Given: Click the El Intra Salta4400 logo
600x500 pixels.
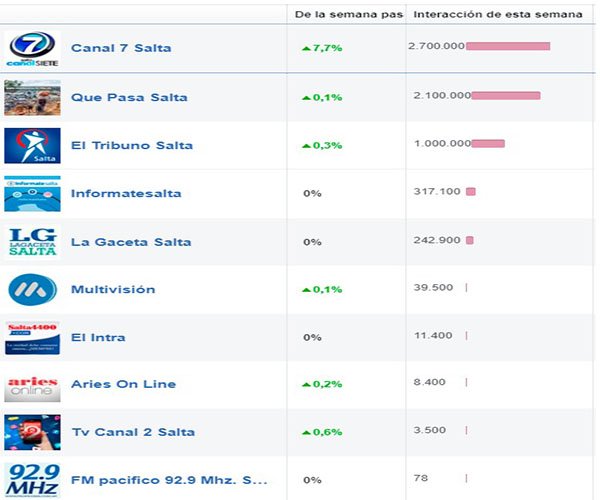Looking at the screenshot, I should [32, 337].
